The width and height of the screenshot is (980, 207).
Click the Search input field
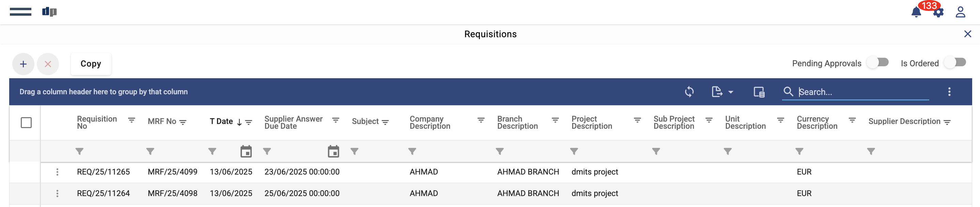(x=862, y=92)
